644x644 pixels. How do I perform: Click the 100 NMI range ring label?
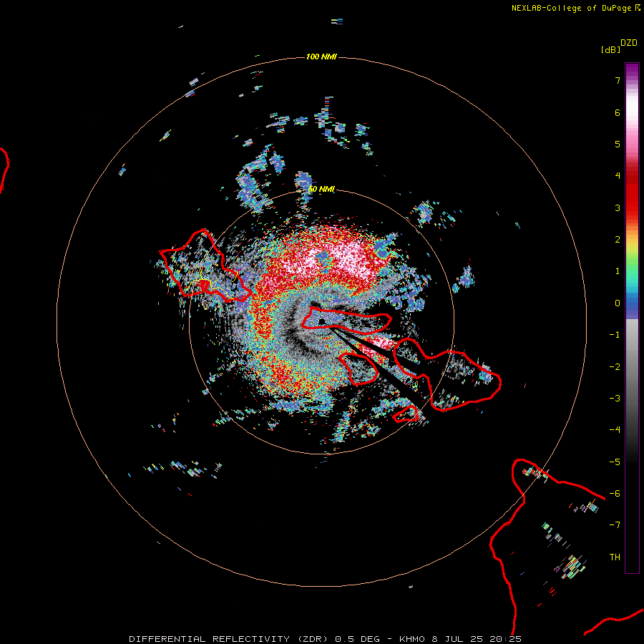click(321, 57)
